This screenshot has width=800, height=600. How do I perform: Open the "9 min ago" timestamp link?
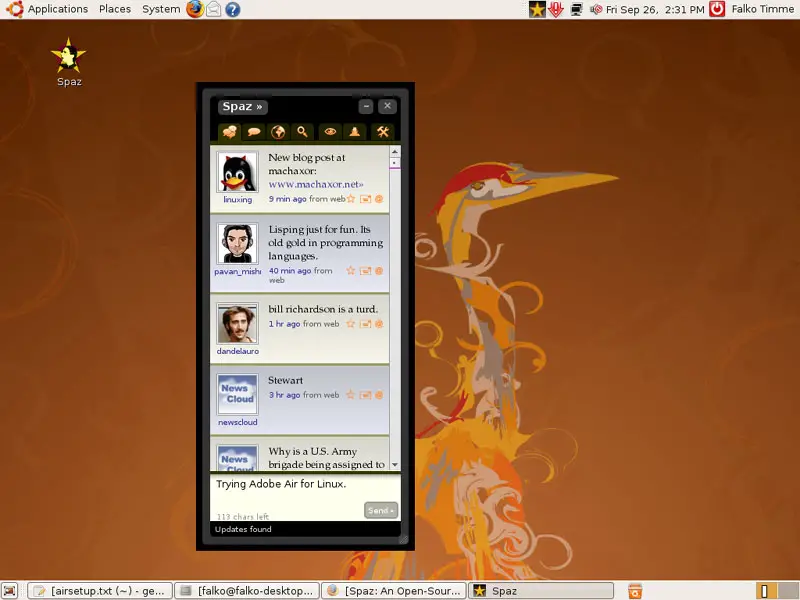tap(288, 199)
